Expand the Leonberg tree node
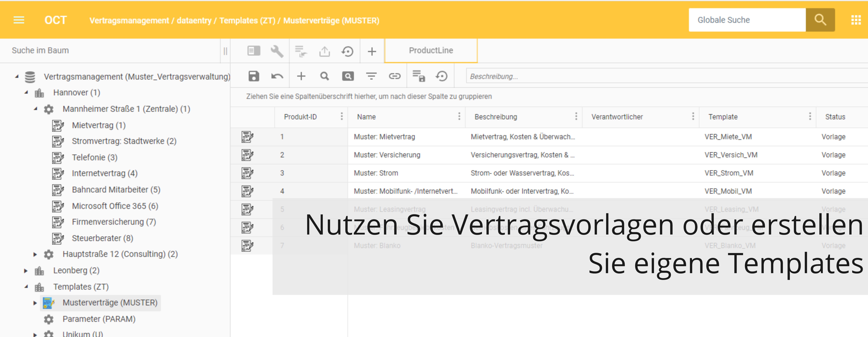 [x=26, y=271]
